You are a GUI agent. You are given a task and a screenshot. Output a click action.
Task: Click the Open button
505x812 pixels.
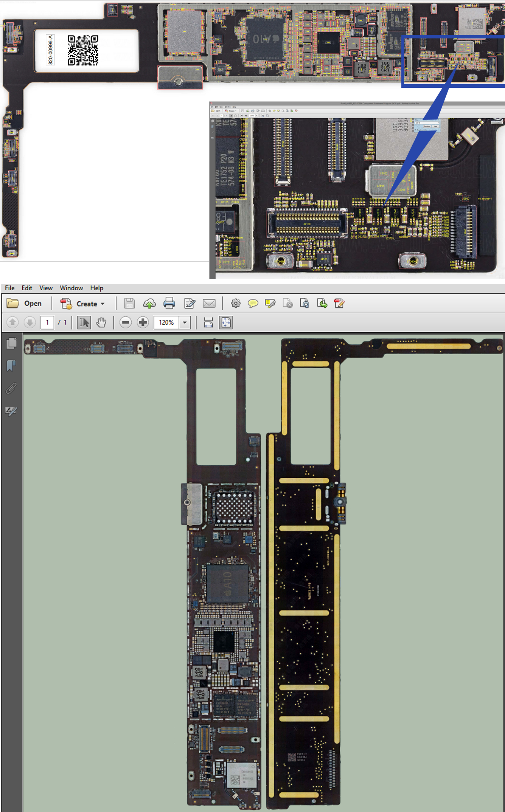[25, 304]
